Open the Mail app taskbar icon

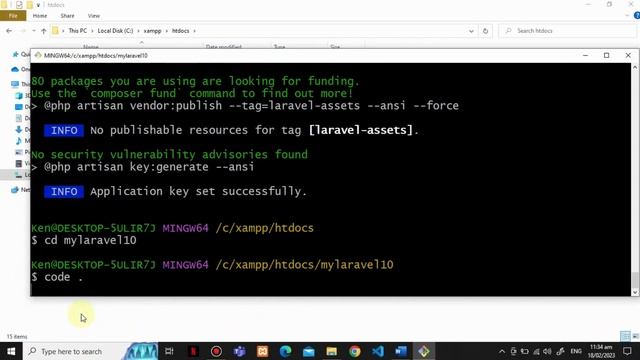[x=309, y=351]
